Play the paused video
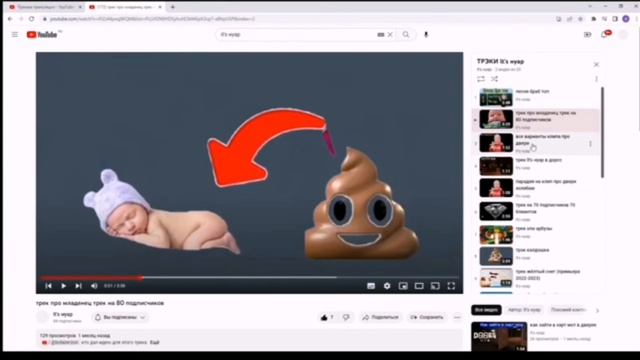 pos(63,286)
